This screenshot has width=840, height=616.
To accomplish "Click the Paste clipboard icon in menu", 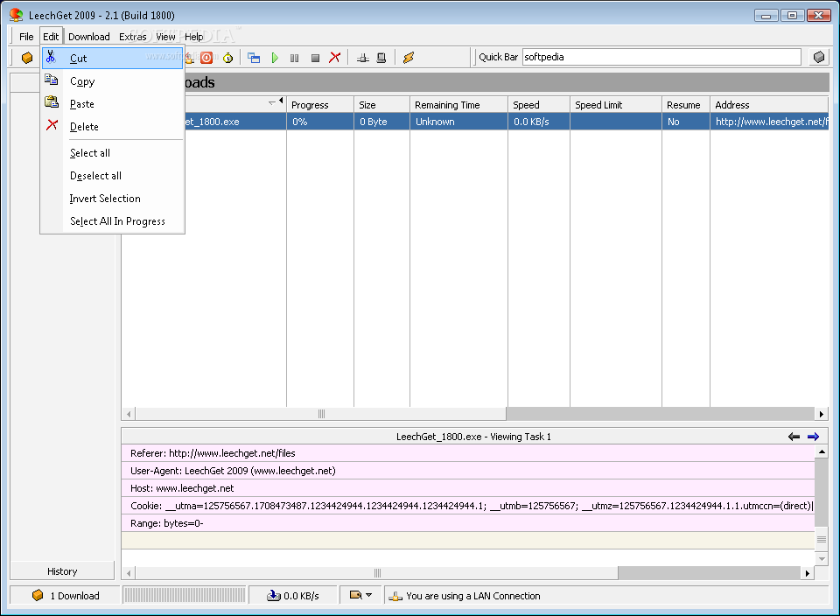I will (52, 101).
